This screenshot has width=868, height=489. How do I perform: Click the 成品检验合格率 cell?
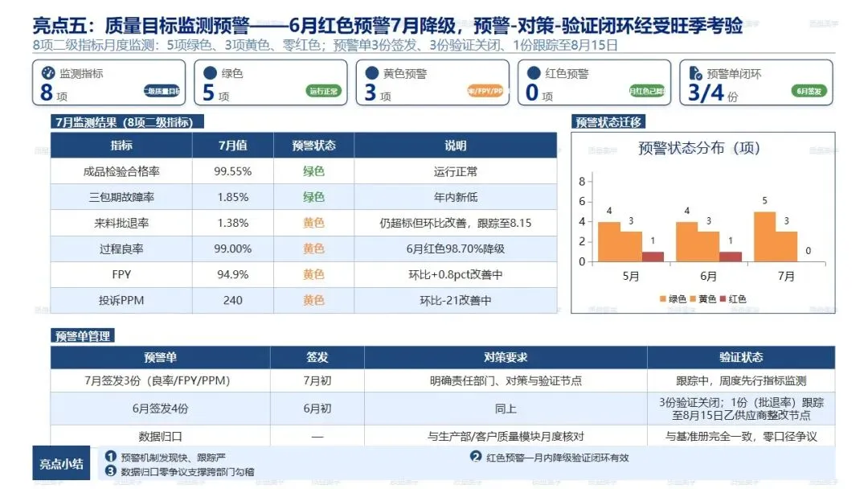click(x=121, y=171)
